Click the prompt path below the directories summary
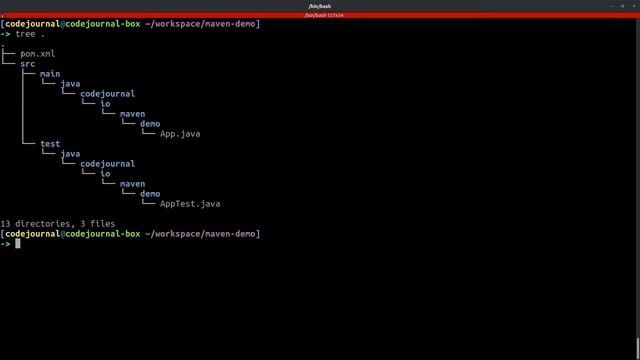The width and height of the screenshot is (640, 360). point(200,234)
